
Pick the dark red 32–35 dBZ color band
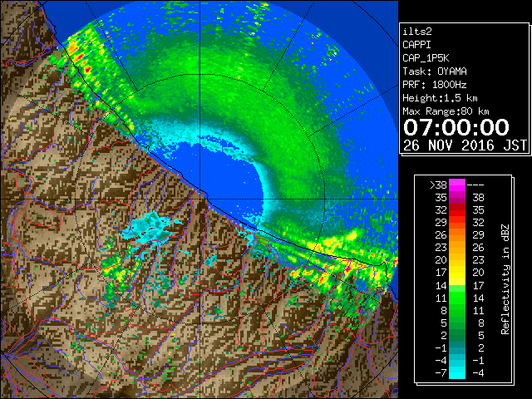pyautogui.click(x=457, y=210)
